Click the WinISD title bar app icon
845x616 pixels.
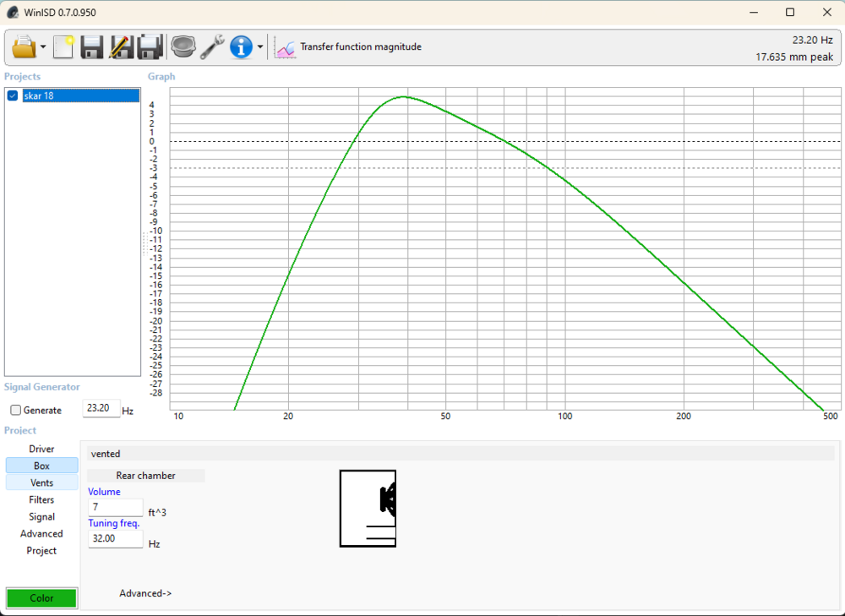point(13,13)
